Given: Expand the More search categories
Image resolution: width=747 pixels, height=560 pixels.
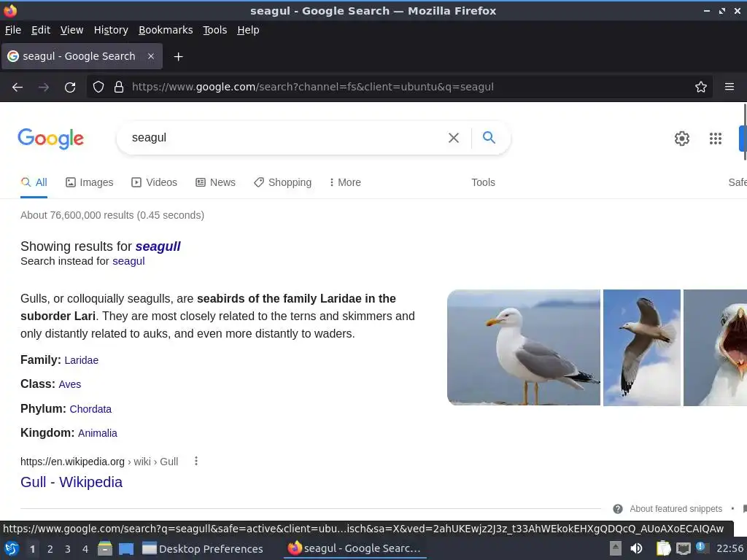Looking at the screenshot, I should (x=345, y=182).
